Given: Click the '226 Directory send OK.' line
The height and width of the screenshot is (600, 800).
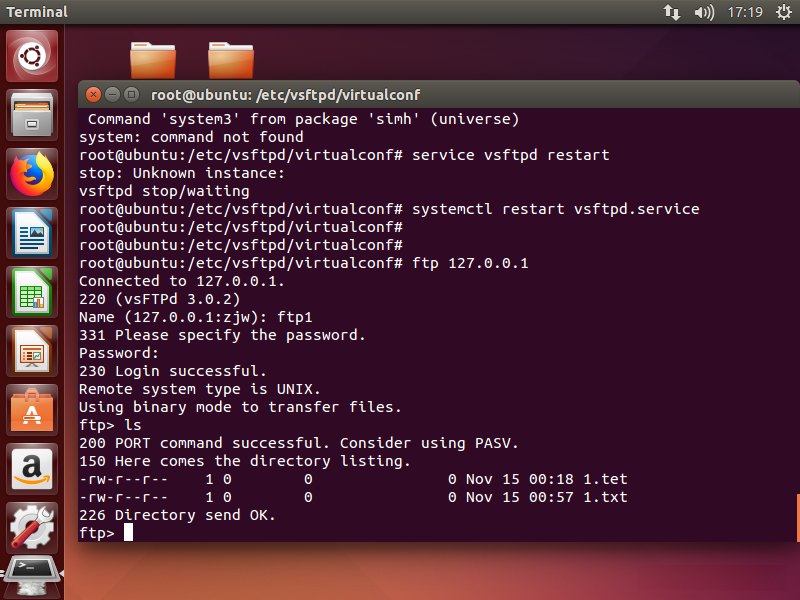Looking at the screenshot, I should 177,515.
